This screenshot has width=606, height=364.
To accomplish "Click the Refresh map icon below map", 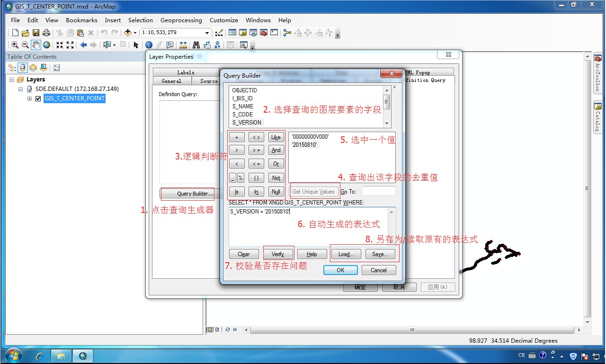I will [x=228, y=329].
